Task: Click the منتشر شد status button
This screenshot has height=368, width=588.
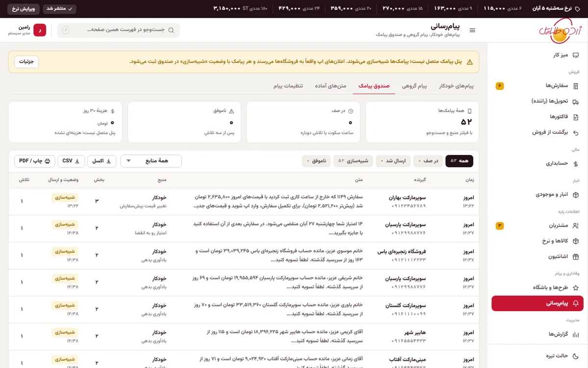Action: 60,9
